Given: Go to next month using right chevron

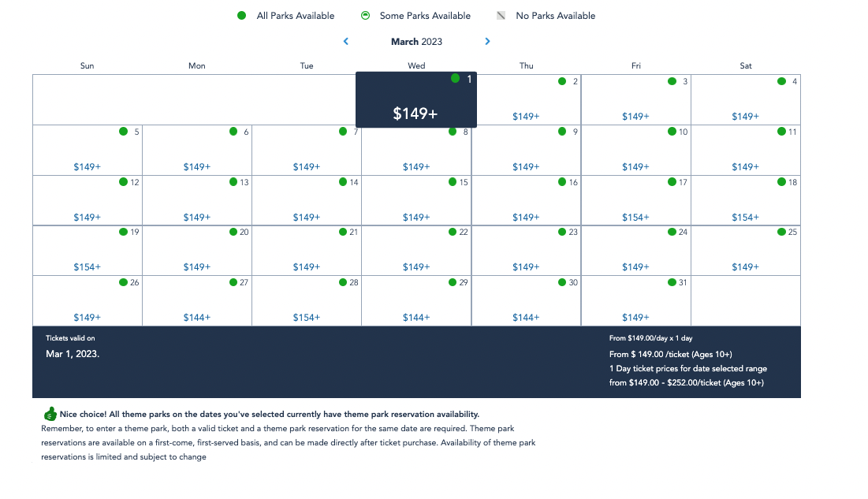Looking at the screenshot, I should pos(487,42).
